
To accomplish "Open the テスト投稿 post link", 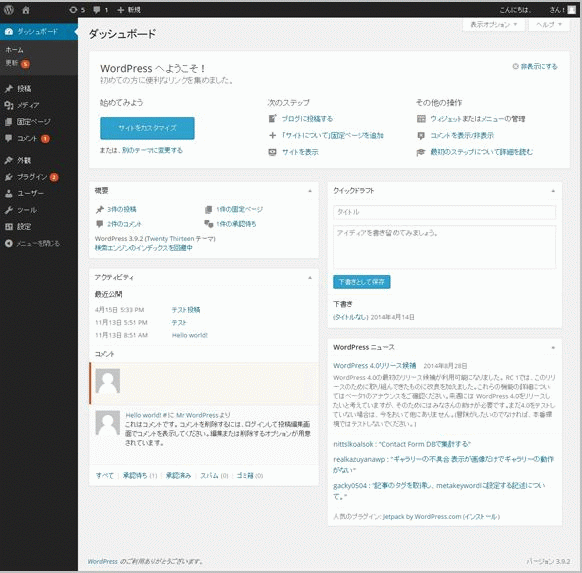I will click(186, 310).
